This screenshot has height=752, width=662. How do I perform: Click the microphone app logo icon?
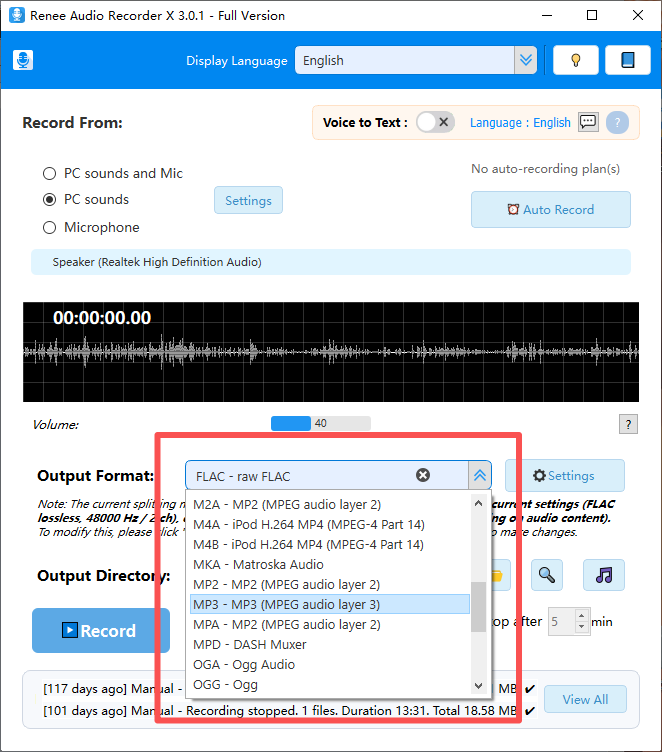click(23, 60)
